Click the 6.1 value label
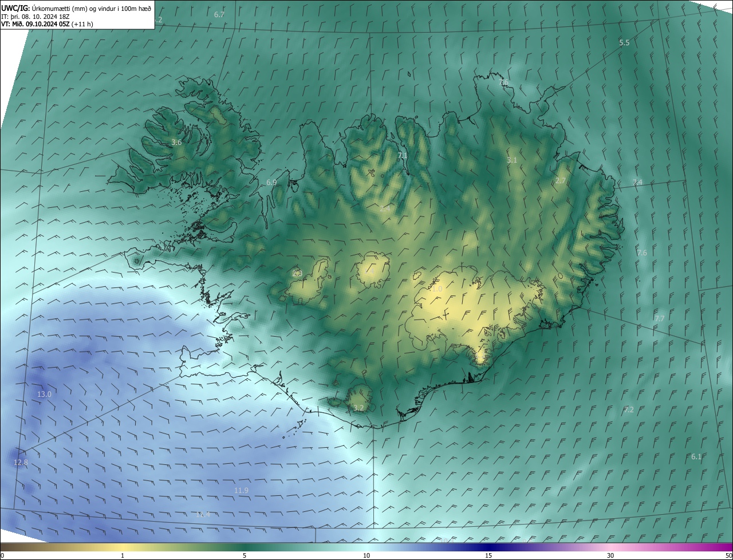Viewport: 733px width, 560px height. [696, 456]
